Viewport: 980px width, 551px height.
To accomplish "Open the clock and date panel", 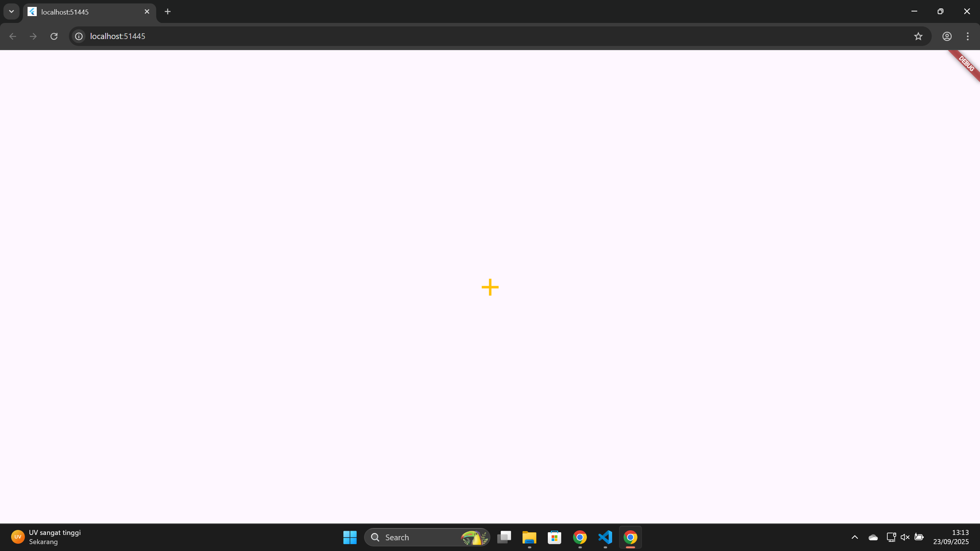I will 951,537.
